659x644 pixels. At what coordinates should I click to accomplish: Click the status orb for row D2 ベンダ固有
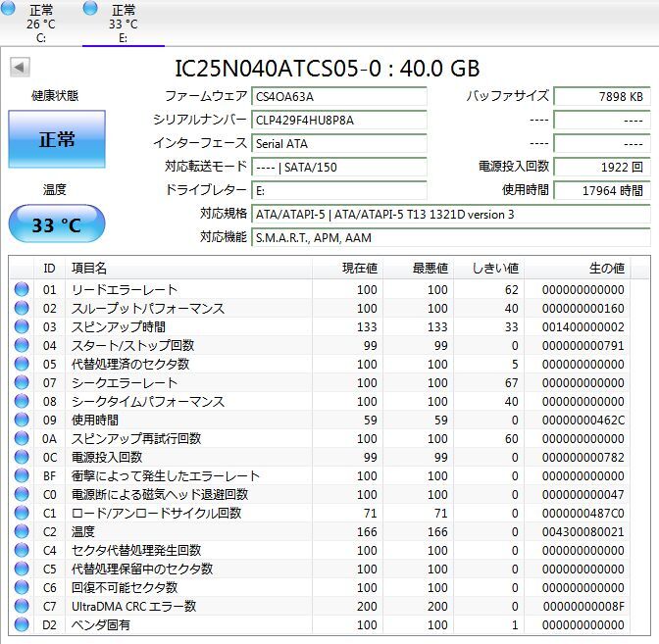pos(22,624)
